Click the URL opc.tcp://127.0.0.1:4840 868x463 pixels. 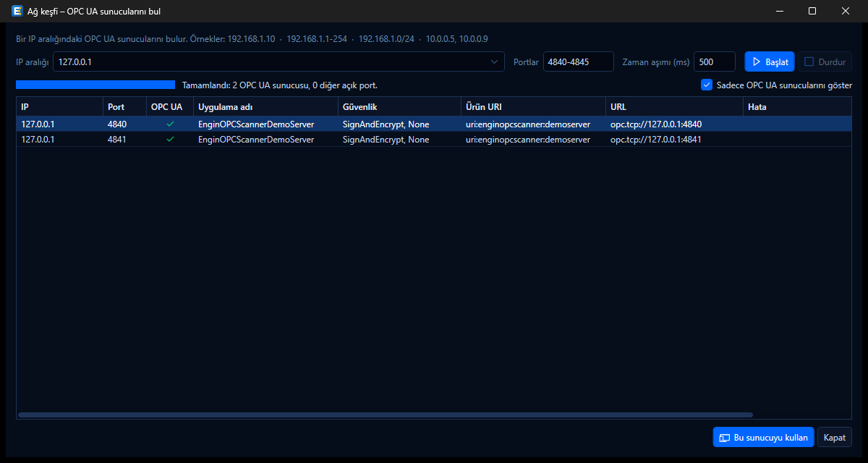656,124
